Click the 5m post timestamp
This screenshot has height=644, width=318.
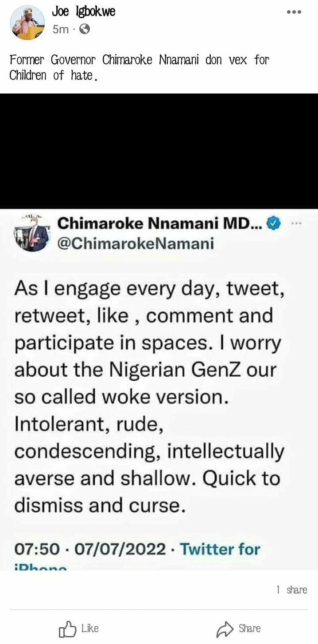tap(60, 29)
